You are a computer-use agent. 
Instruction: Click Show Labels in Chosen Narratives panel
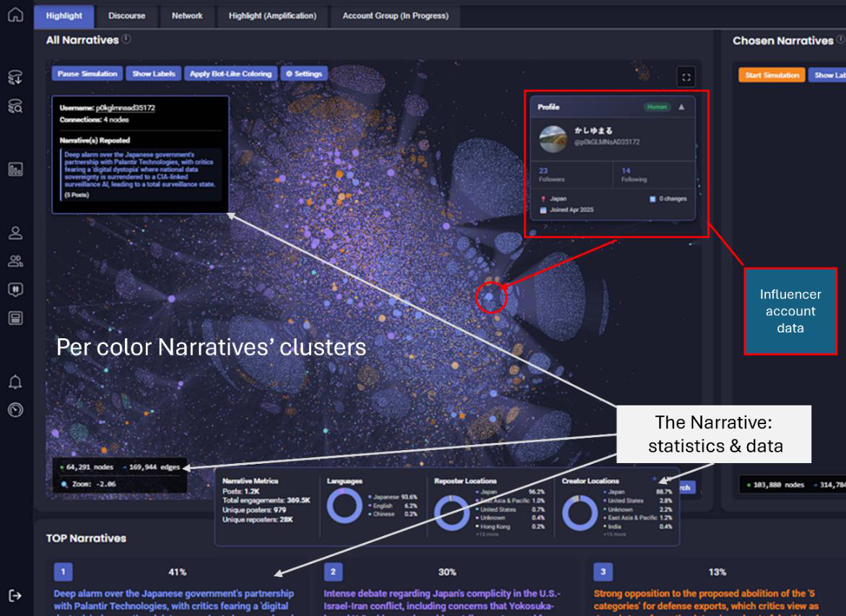(828, 75)
